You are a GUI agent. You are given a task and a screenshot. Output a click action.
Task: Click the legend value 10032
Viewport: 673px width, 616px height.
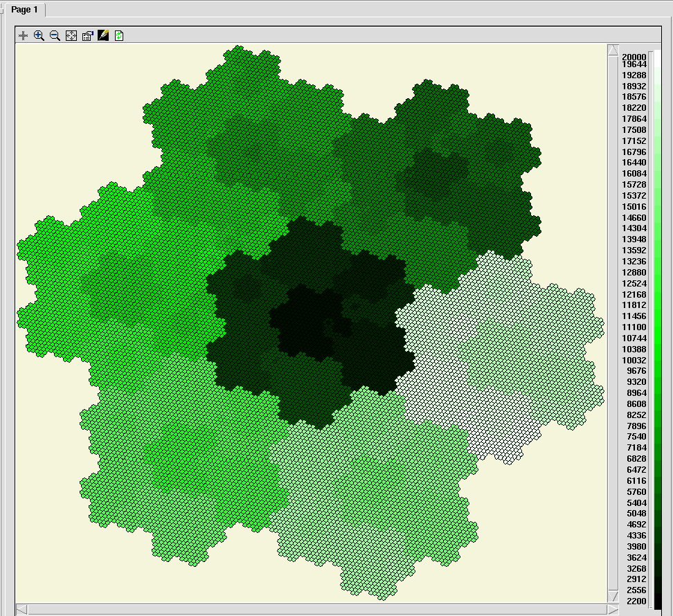tap(634, 360)
